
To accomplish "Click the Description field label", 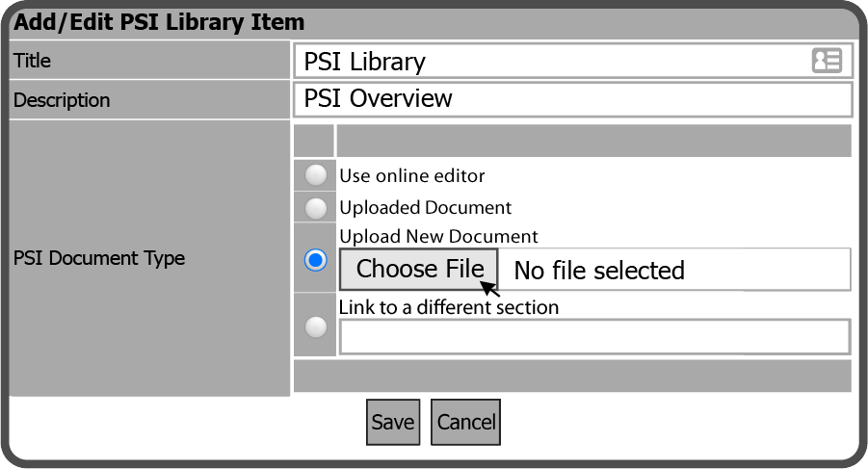I will pyautogui.click(x=62, y=100).
